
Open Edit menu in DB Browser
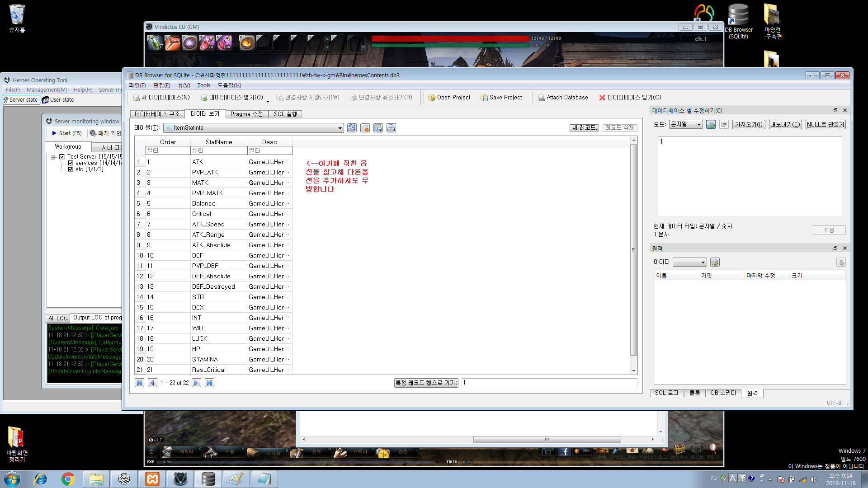tap(161, 85)
